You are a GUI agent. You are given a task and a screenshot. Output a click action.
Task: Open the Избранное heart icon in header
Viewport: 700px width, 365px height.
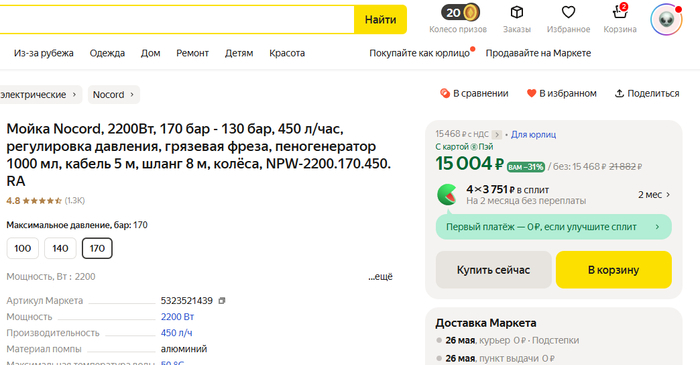coord(568,12)
